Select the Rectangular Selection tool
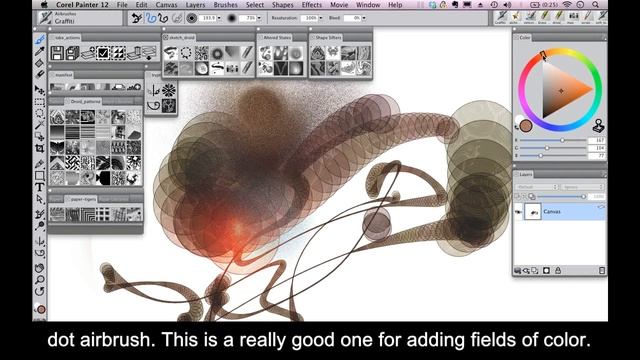 (x=40, y=102)
